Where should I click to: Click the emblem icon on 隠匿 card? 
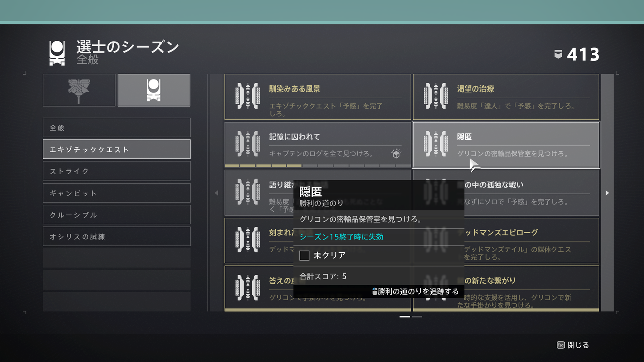[x=436, y=144]
